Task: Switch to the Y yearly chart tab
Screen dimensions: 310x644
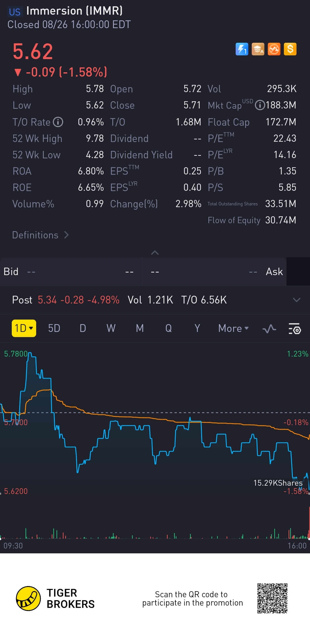Action: point(197,328)
